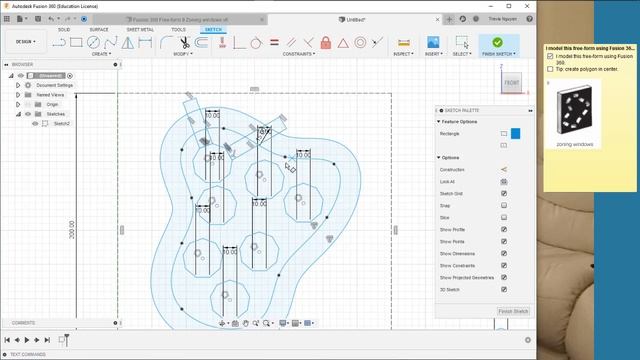Toggle the Show Profile checkbox
640x360 pixels.
[x=504, y=229]
